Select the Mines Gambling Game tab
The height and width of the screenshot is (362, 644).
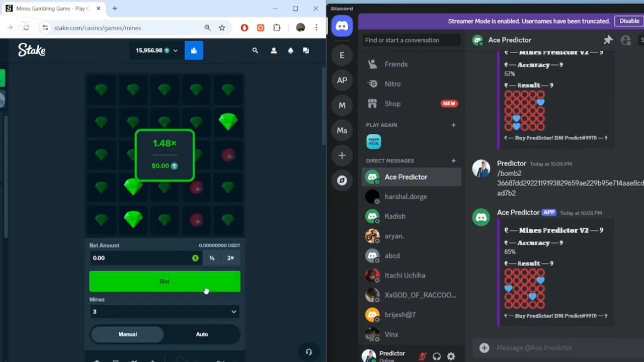click(x=53, y=9)
